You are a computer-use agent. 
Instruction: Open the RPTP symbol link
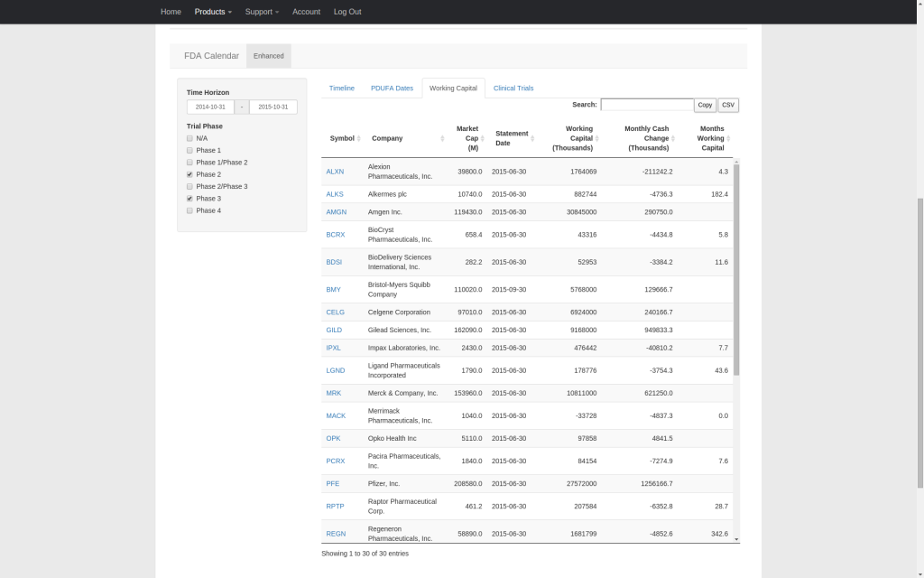pyautogui.click(x=336, y=506)
